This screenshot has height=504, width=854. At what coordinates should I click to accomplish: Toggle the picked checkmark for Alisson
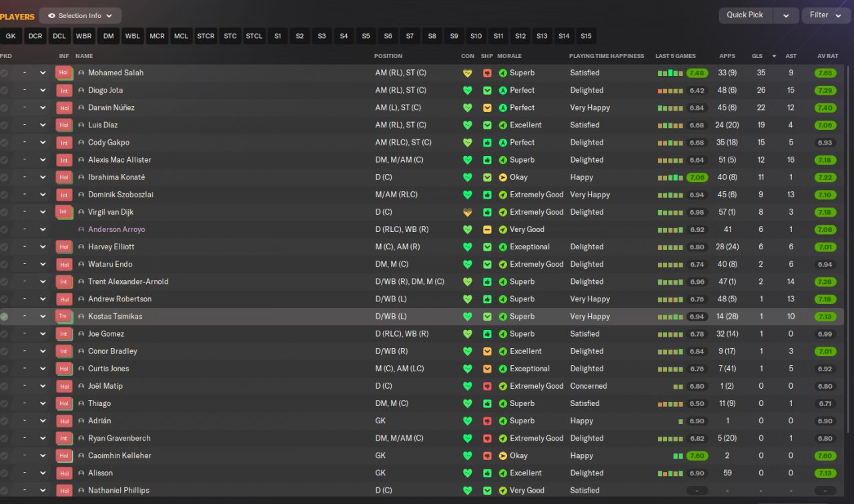(5, 473)
